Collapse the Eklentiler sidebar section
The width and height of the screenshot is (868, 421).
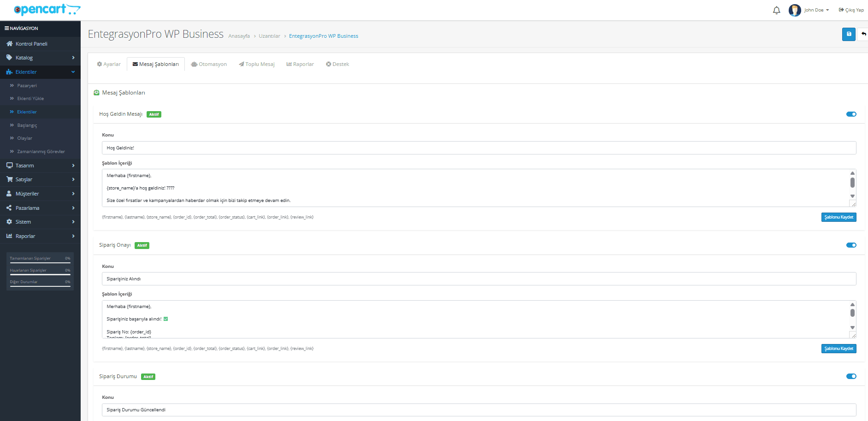(x=73, y=72)
